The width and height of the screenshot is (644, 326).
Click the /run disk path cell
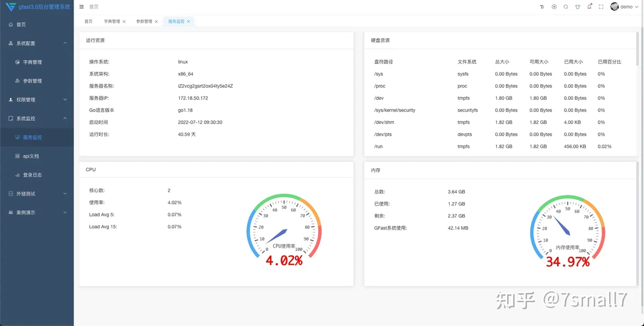(x=378, y=147)
